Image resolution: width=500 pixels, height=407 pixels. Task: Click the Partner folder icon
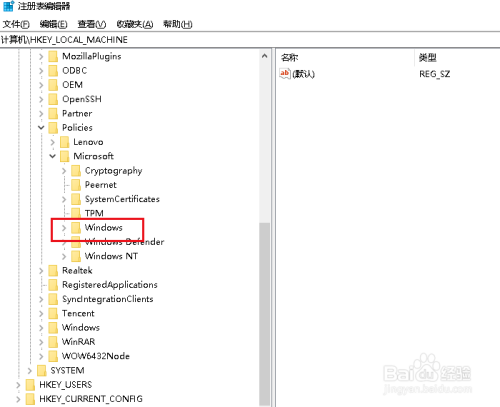tap(53, 114)
